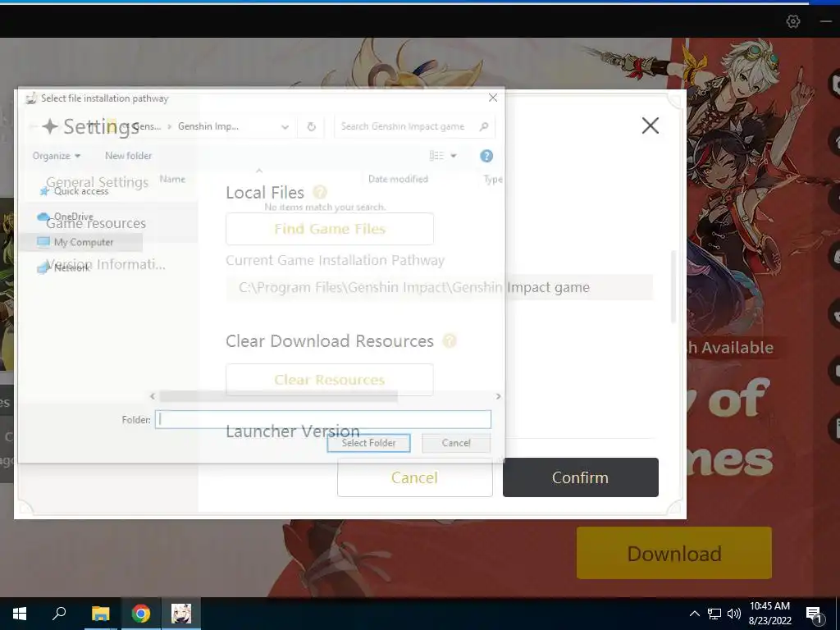Switch to the Game resources tab
Screen dimensions: 840x630
[x=96, y=223]
